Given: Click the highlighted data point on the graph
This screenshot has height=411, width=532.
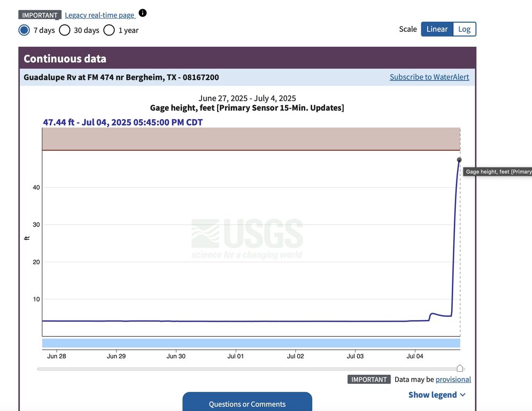Looking at the screenshot, I should tap(459, 160).
